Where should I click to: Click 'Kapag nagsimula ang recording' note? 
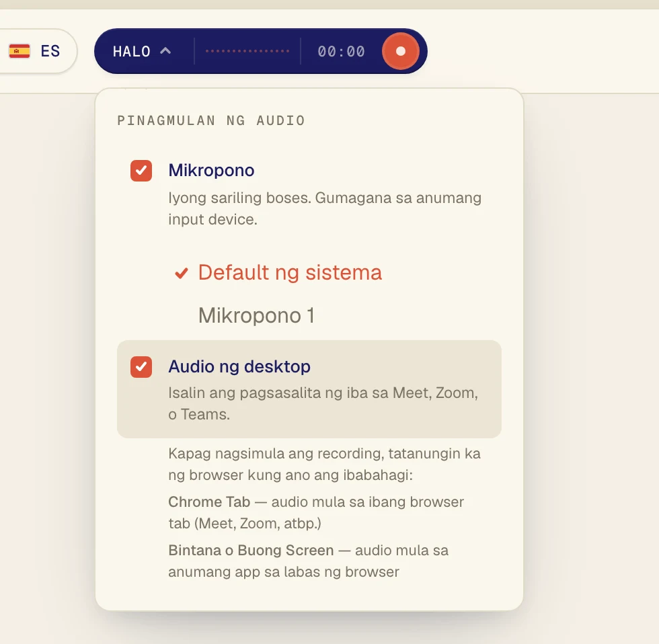324,465
